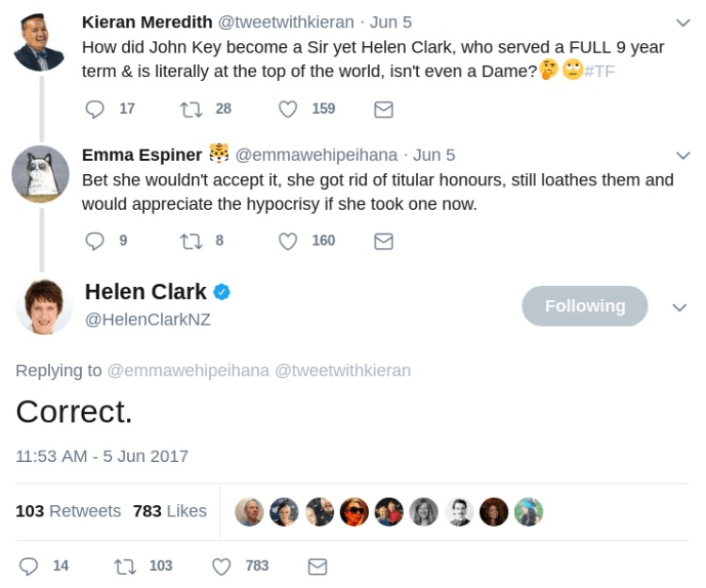Reply to Kieran Meredith's tweet
The image size is (706, 588).
95,108
